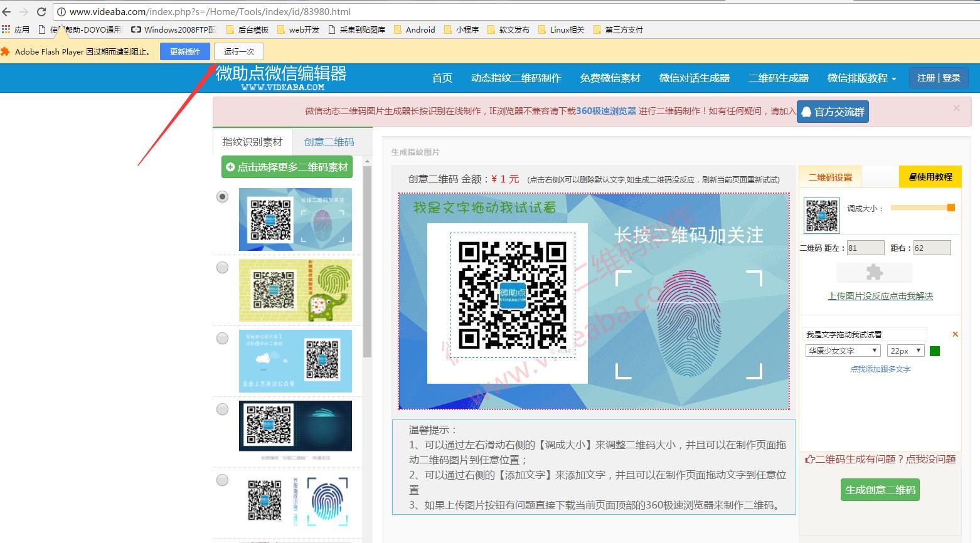Go back with the browser back arrow

7,11
